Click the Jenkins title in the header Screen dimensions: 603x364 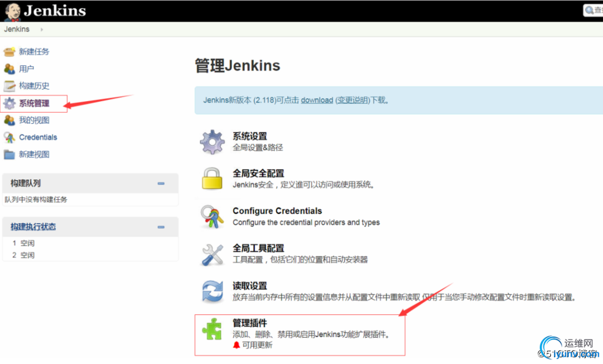coord(55,11)
